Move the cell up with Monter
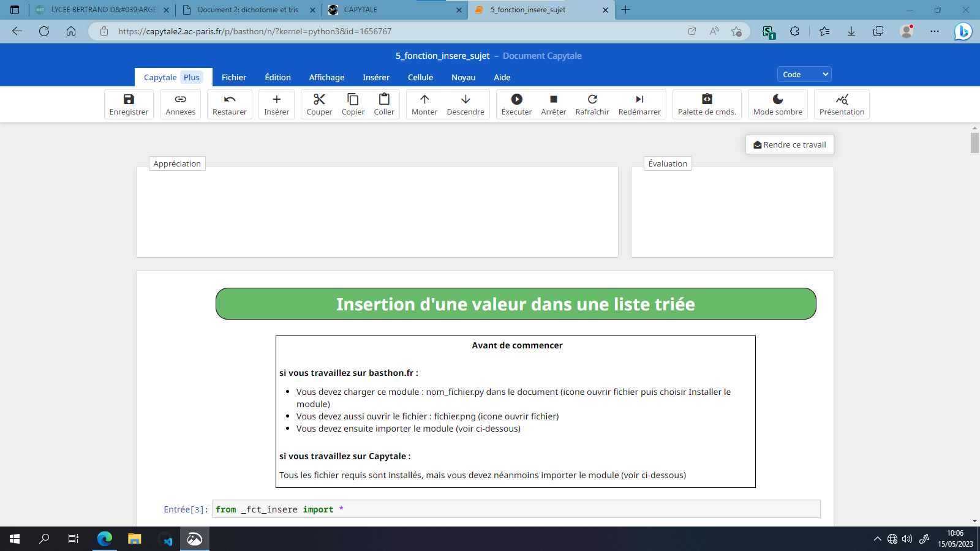 click(x=424, y=104)
